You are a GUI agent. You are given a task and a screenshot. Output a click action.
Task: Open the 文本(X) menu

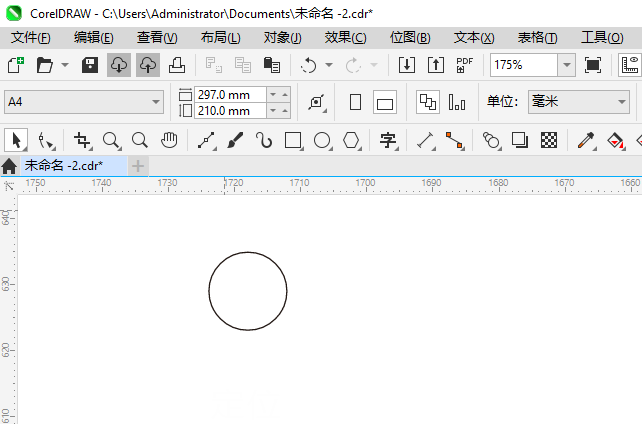pyautogui.click(x=474, y=38)
